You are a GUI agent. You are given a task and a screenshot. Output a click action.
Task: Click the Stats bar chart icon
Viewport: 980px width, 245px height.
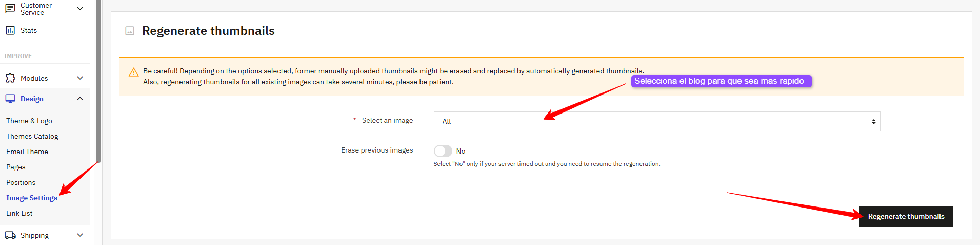pyautogui.click(x=10, y=30)
